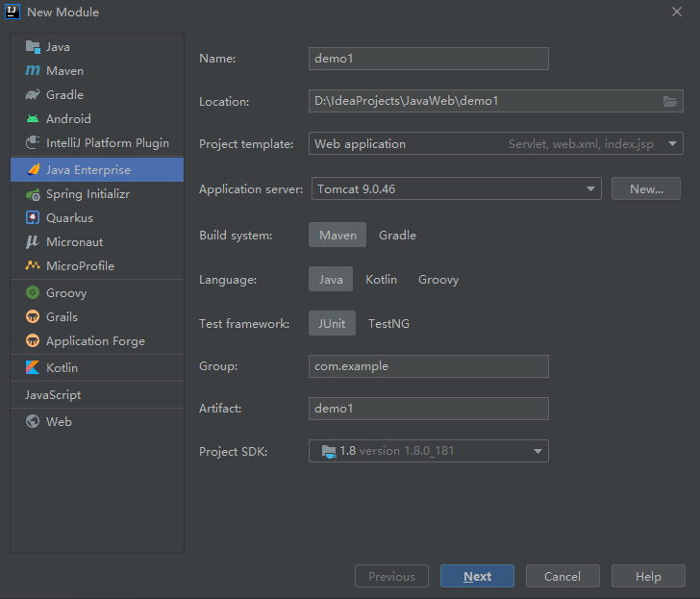Open the Application server dropdown arrow

590,188
